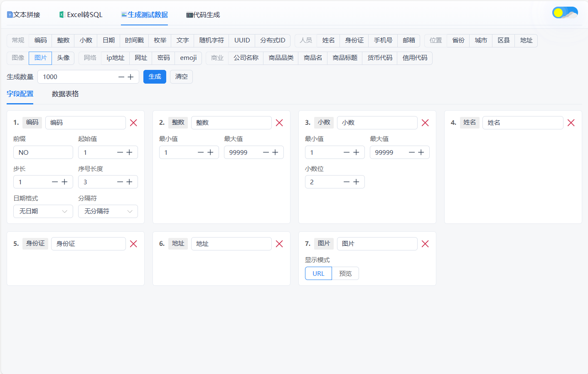588x374 pixels.
Task: Add a 手机号 field type
Action: pos(383,40)
